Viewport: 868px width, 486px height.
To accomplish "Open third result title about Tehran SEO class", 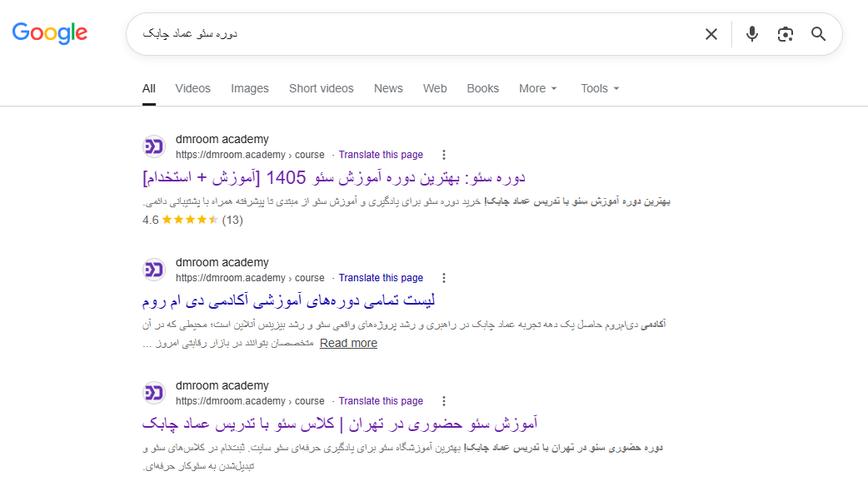I will pyautogui.click(x=340, y=424).
